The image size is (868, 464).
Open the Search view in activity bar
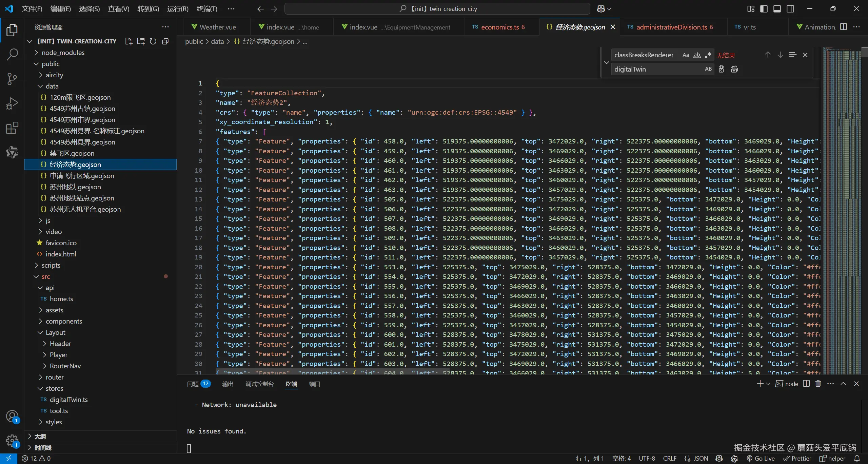(x=12, y=54)
